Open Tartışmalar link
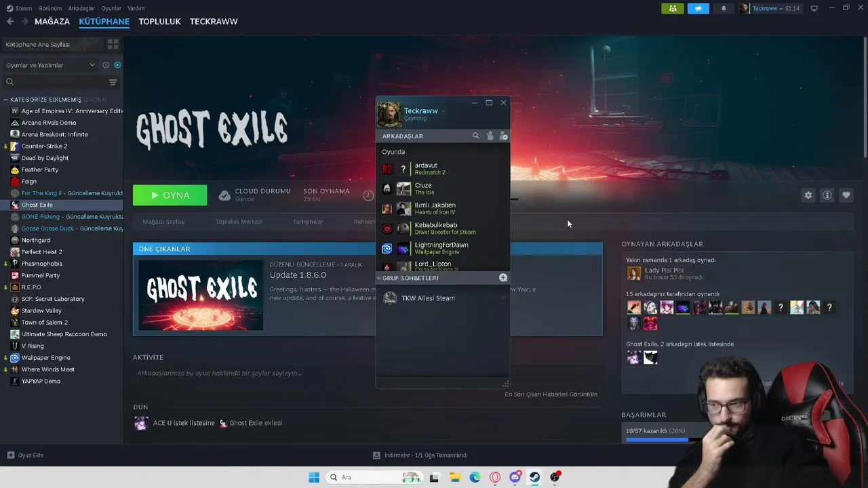868x488 pixels. point(308,222)
